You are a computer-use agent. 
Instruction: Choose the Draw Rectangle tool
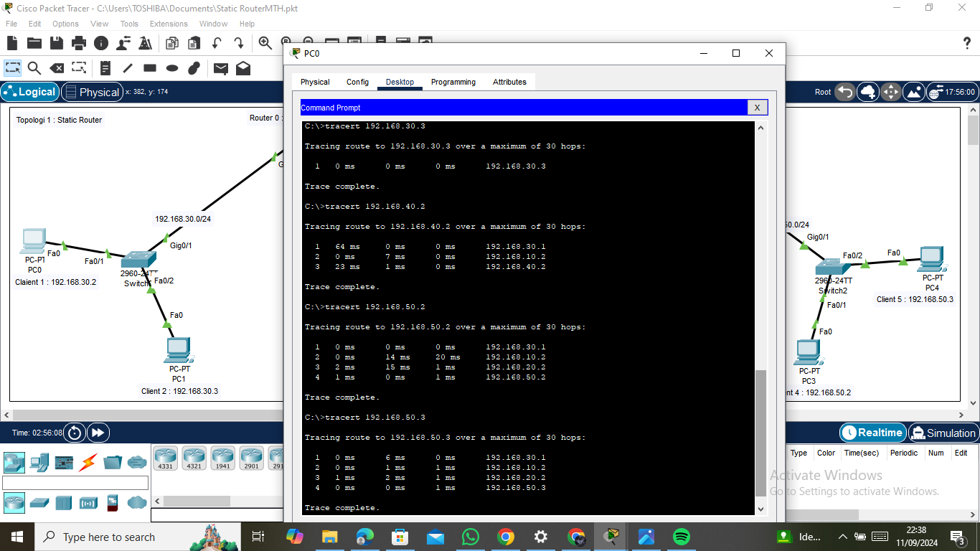coord(150,68)
